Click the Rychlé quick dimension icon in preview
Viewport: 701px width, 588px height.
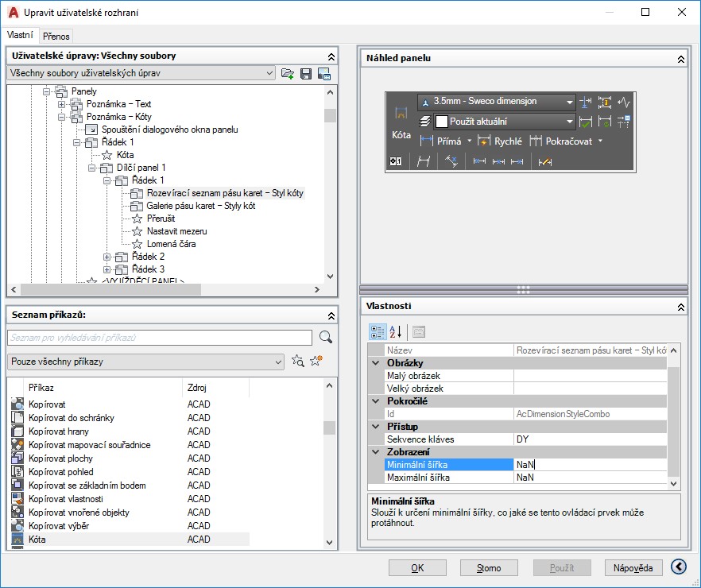tap(484, 141)
